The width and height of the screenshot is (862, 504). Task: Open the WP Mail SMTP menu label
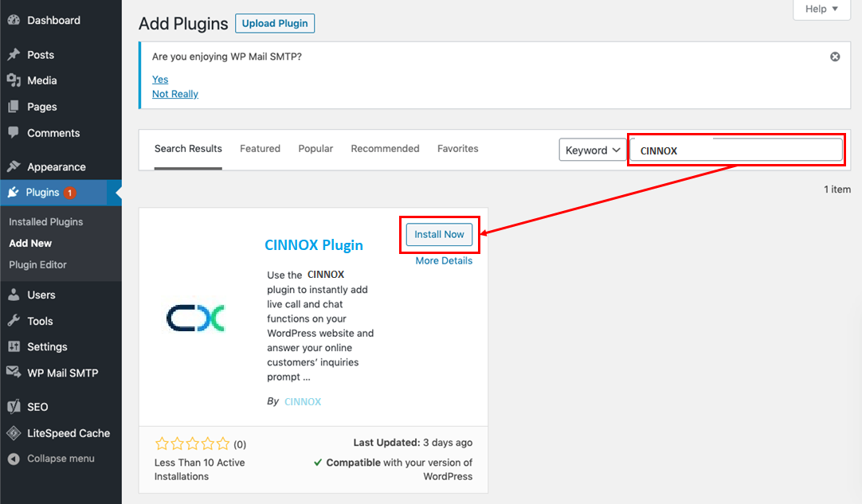click(63, 373)
